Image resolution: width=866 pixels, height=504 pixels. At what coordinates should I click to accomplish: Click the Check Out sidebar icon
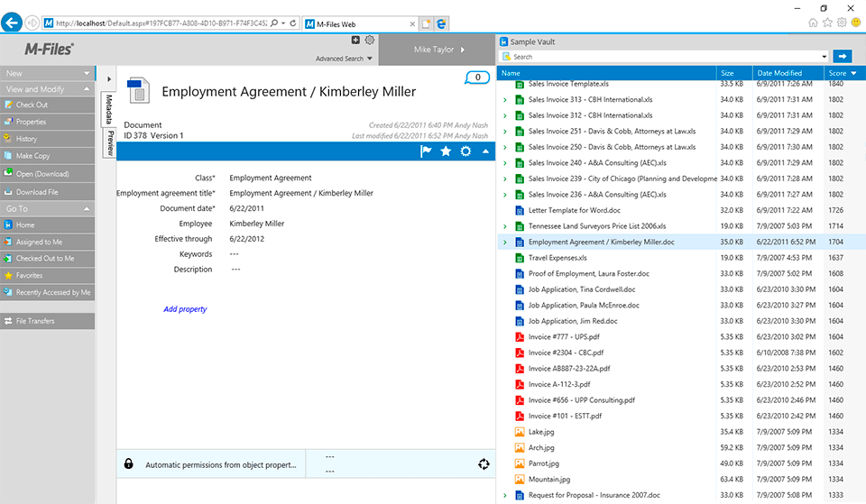[x=7, y=105]
